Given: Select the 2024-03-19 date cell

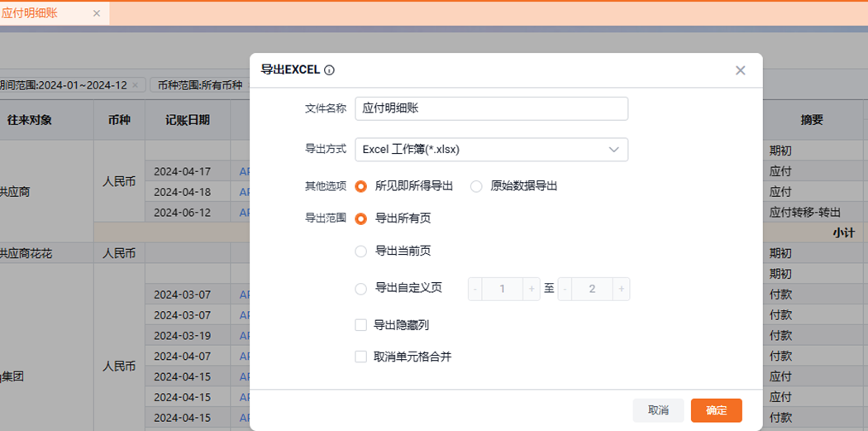Looking at the screenshot, I should click(188, 336).
